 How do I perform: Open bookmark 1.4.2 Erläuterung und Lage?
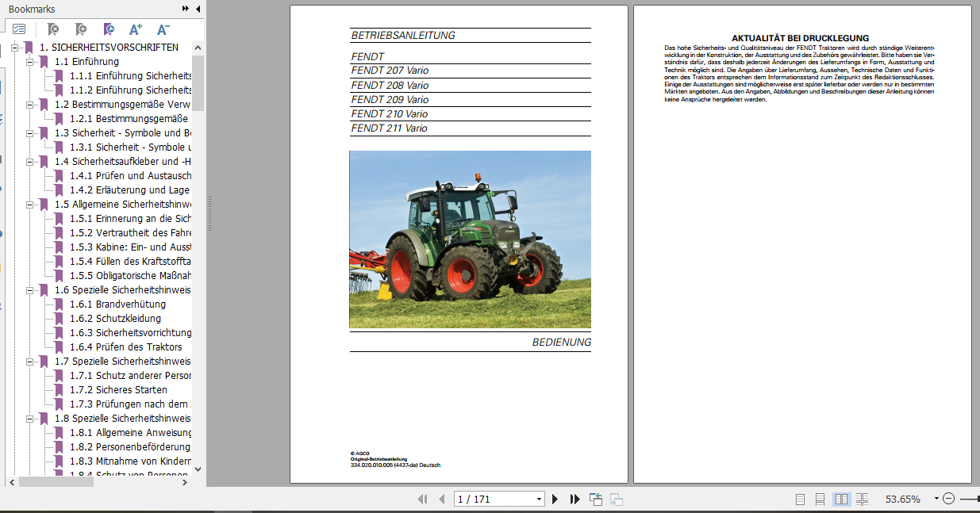tap(129, 190)
